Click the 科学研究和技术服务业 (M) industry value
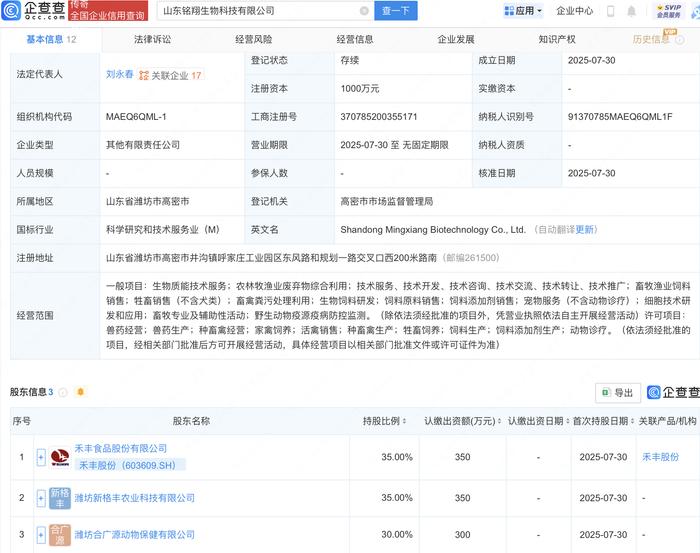 click(x=162, y=229)
